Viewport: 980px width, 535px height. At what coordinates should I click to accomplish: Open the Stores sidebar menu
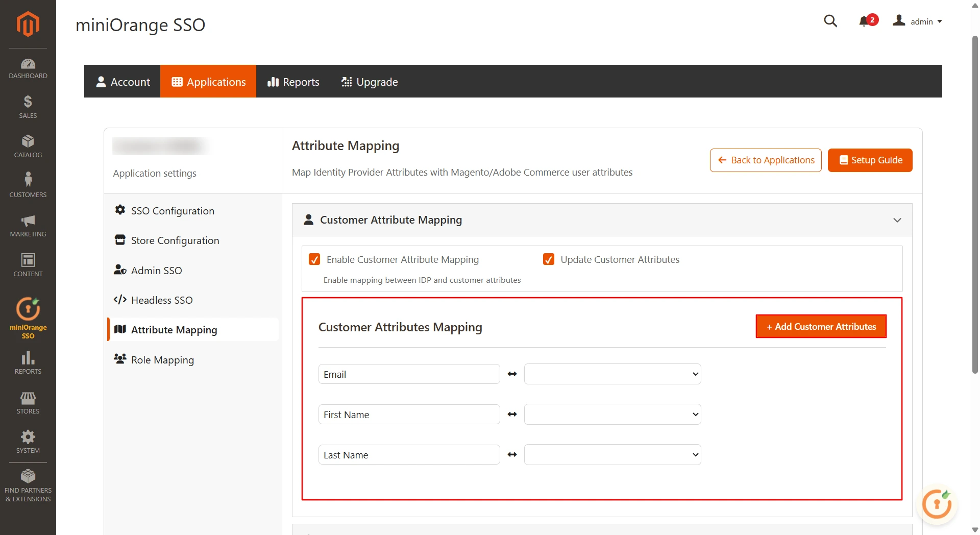coord(28,403)
